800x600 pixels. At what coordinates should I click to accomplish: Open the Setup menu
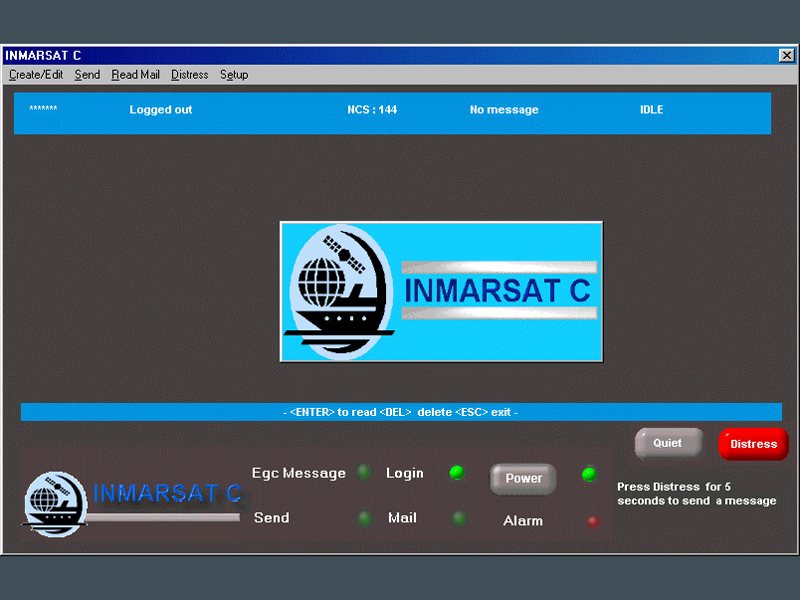coord(234,75)
